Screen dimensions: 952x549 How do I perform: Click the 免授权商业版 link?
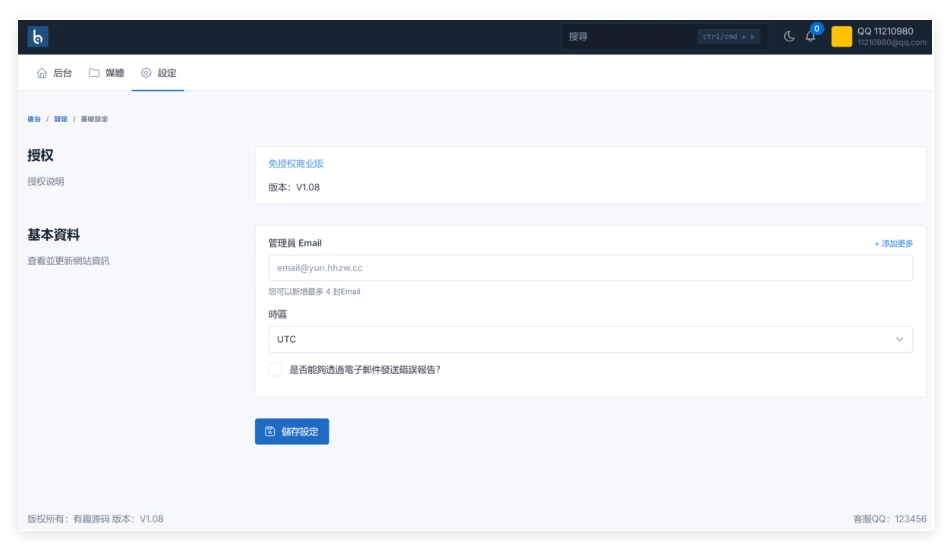296,163
